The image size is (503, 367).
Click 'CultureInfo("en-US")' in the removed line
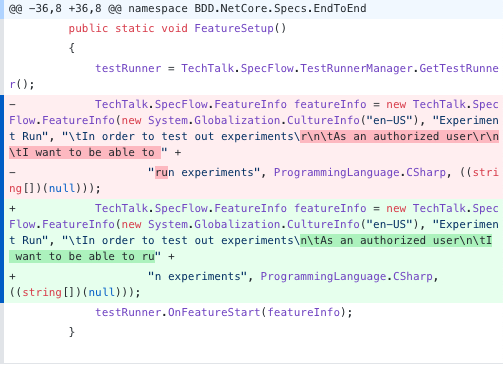(x=352, y=120)
